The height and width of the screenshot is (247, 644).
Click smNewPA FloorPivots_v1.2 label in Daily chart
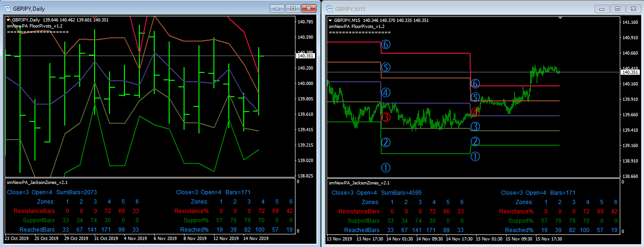[34, 26]
